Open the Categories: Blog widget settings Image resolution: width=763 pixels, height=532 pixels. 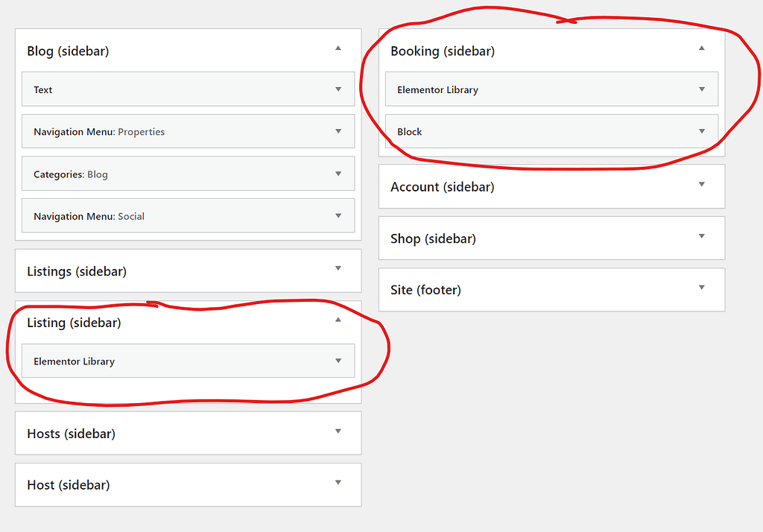pos(186,174)
